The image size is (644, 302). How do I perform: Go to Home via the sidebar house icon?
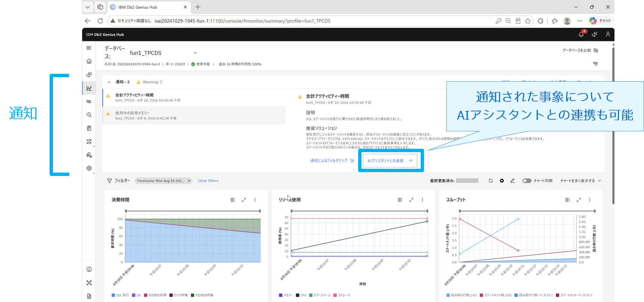[x=89, y=61]
